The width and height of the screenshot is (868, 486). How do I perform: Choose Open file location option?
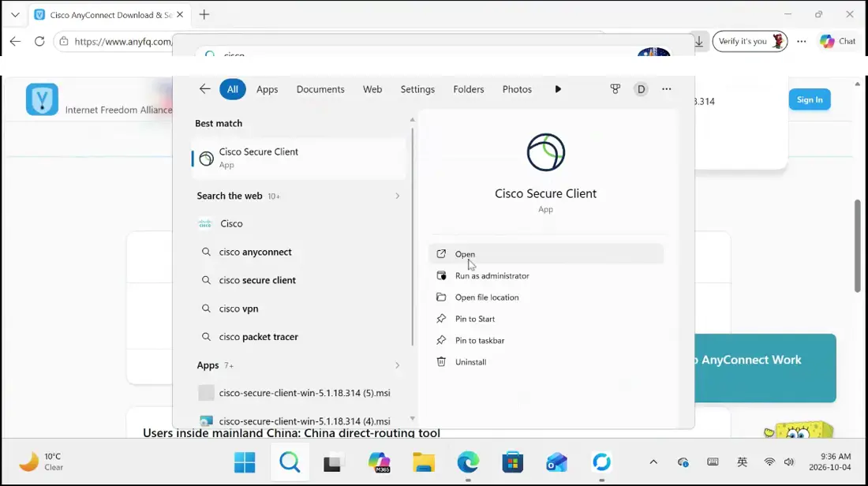[546, 297]
